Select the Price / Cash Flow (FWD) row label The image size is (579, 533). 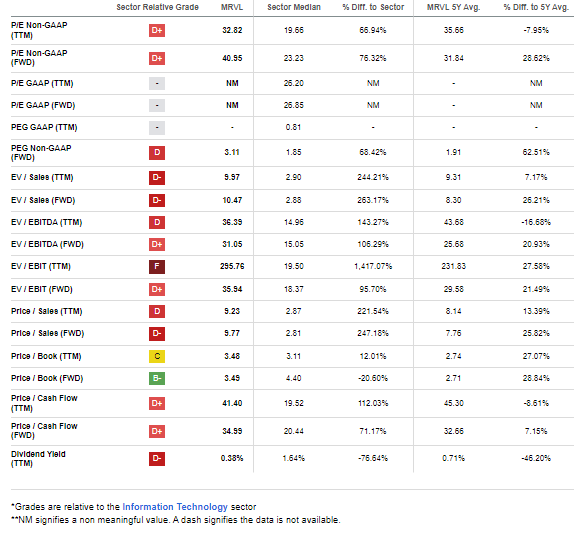(44, 431)
